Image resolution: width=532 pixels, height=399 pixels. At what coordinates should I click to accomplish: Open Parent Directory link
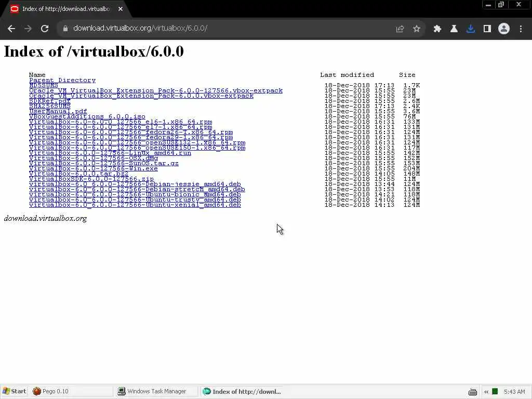62,80
